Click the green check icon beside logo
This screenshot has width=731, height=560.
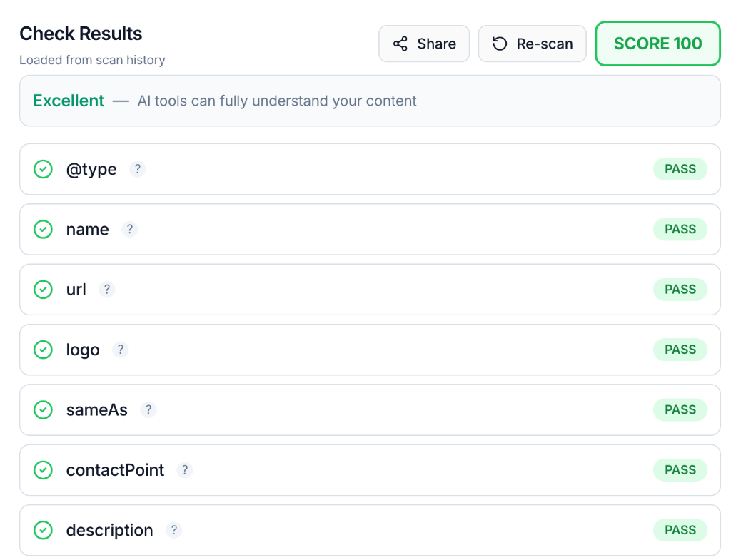[x=43, y=350]
